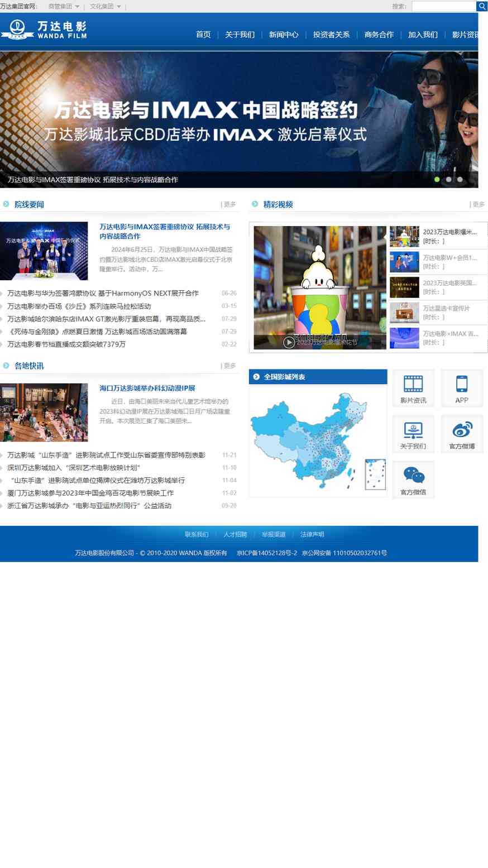This screenshot has height=868, width=488.
Task: Open the 万达星选卡宣传片 video thumbnail
Action: pyautogui.click(x=404, y=313)
